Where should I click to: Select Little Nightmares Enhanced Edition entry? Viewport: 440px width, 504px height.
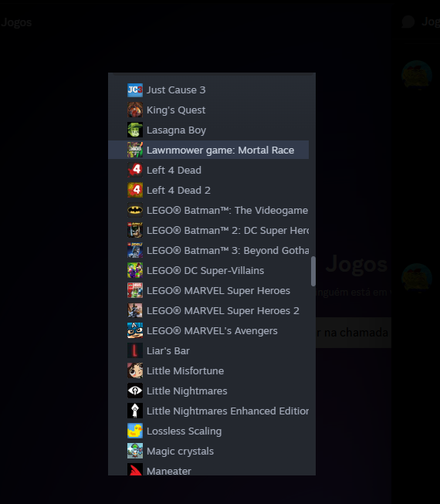click(208, 411)
